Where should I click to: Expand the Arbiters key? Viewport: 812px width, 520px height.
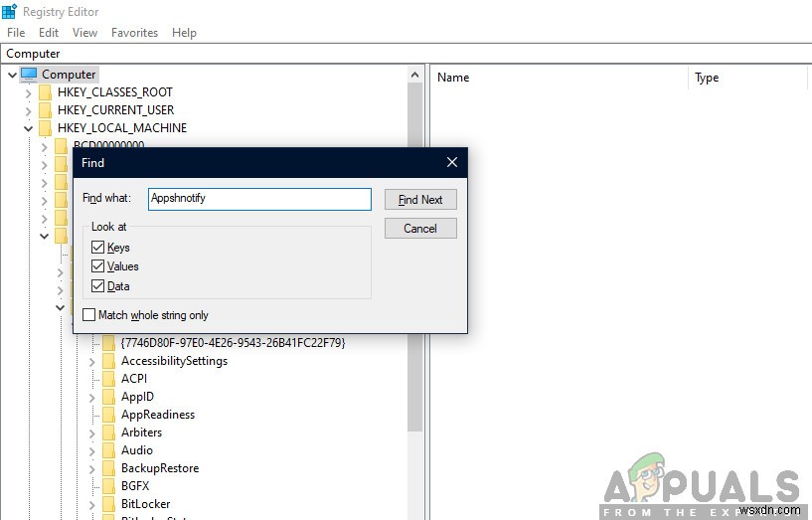(92, 433)
